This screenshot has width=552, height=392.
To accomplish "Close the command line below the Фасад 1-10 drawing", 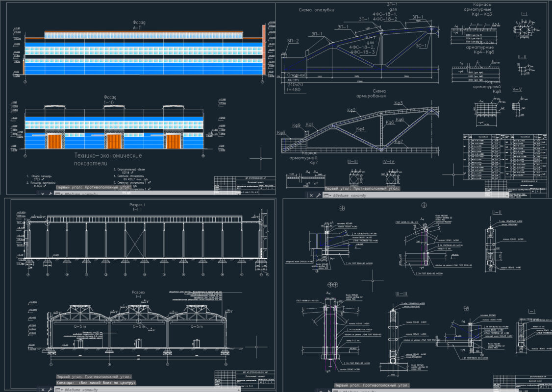I will (x=43, y=194).
